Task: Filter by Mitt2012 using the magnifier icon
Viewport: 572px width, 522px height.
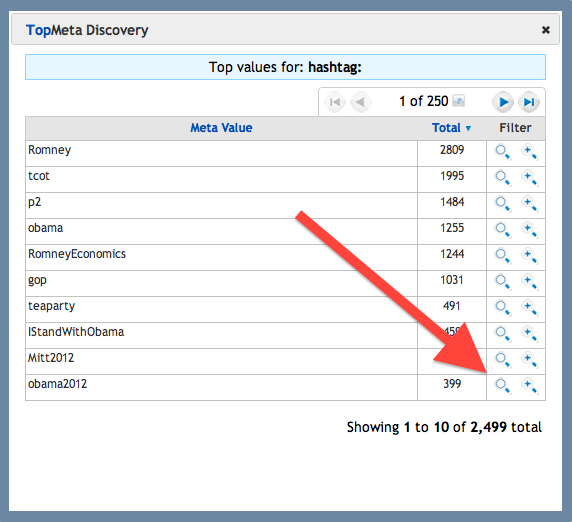Action: 503,360
